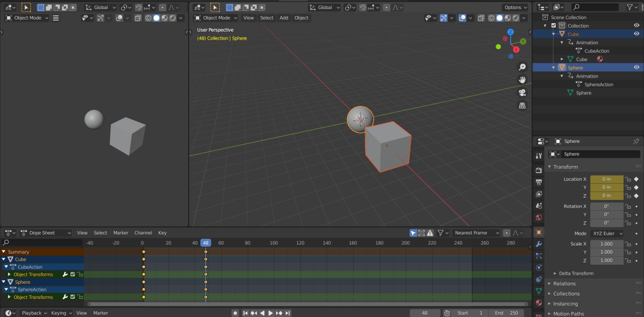Open the Render properties tab

point(539,170)
